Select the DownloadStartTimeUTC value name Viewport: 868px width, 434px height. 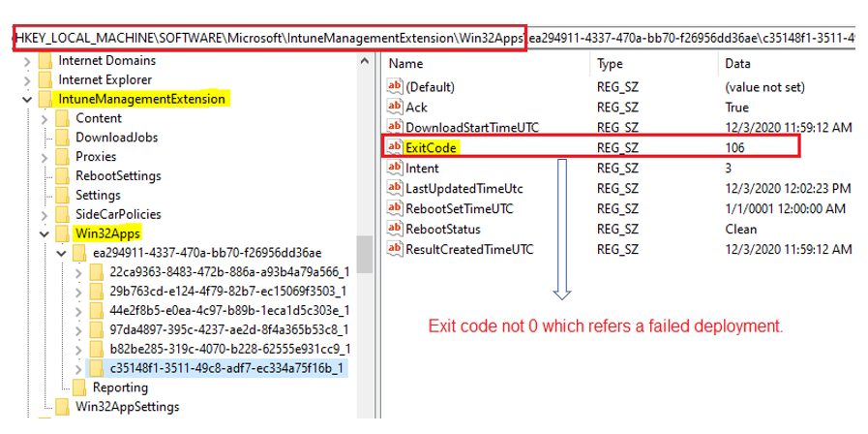(472, 128)
